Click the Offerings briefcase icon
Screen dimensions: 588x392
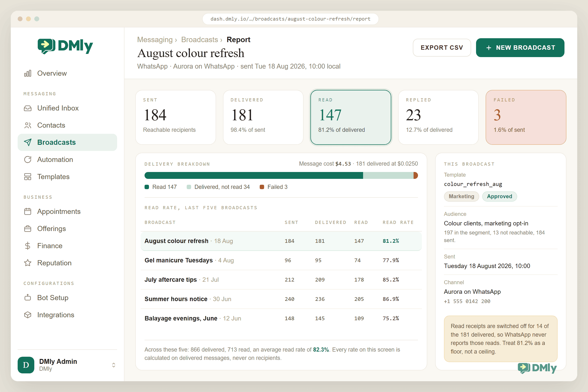tap(28, 229)
